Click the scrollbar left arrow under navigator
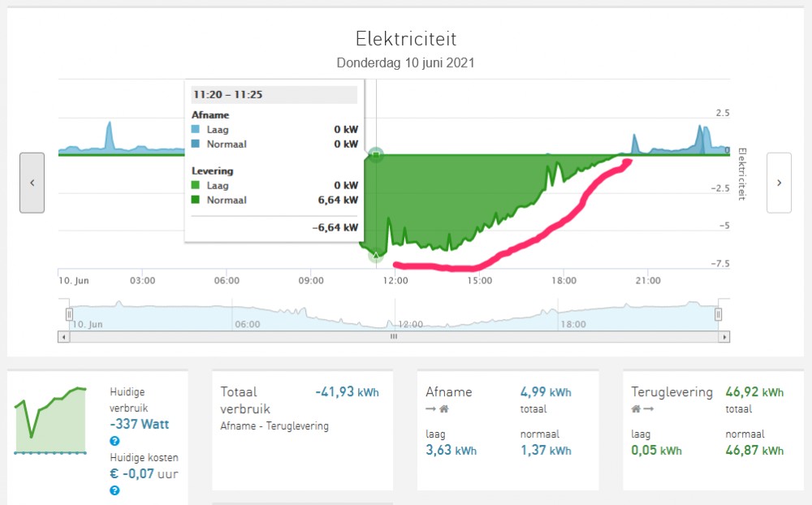This screenshot has height=505, width=812. [x=63, y=336]
